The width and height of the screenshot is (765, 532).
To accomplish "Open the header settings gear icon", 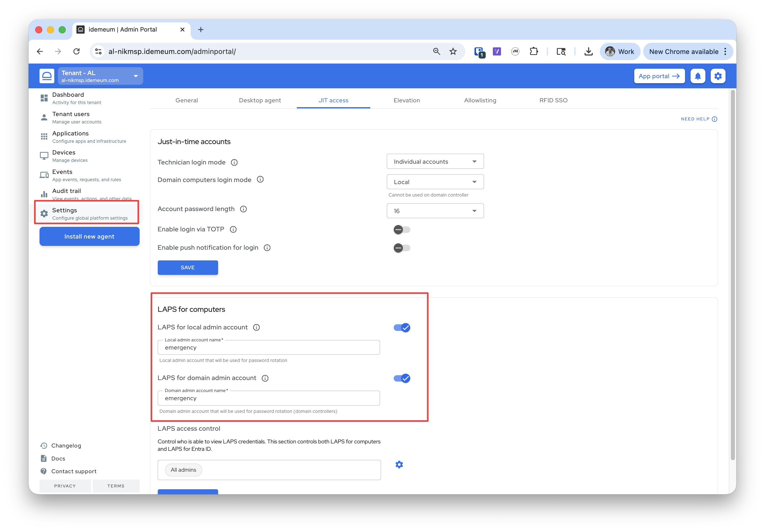I will coord(718,76).
